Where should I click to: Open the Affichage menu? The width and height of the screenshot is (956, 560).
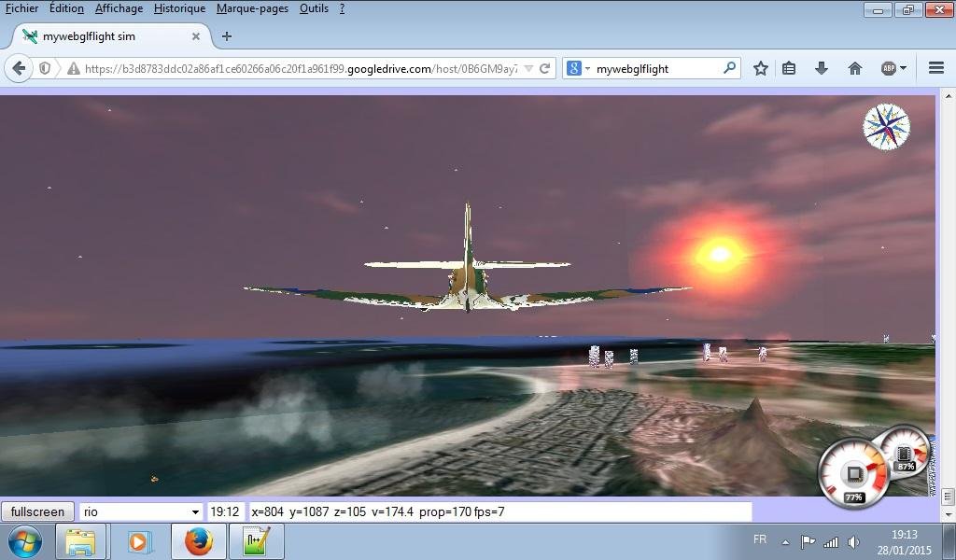119,8
